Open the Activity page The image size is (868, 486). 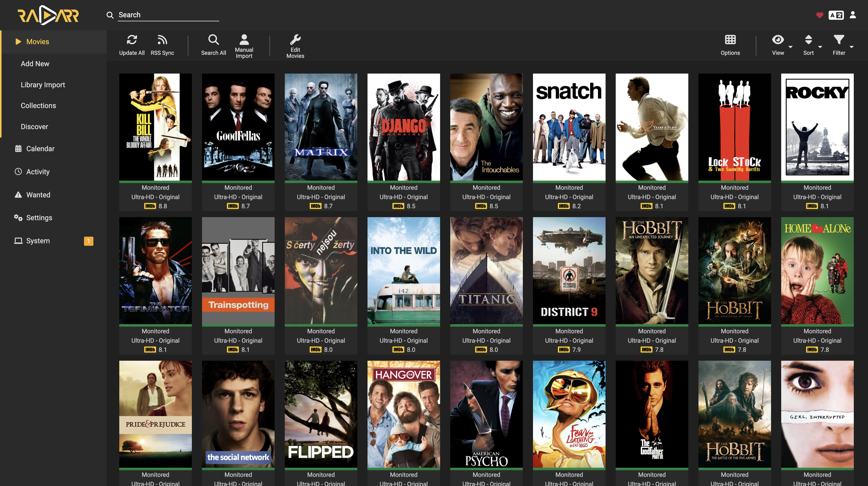pyautogui.click(x=38, y=171)
